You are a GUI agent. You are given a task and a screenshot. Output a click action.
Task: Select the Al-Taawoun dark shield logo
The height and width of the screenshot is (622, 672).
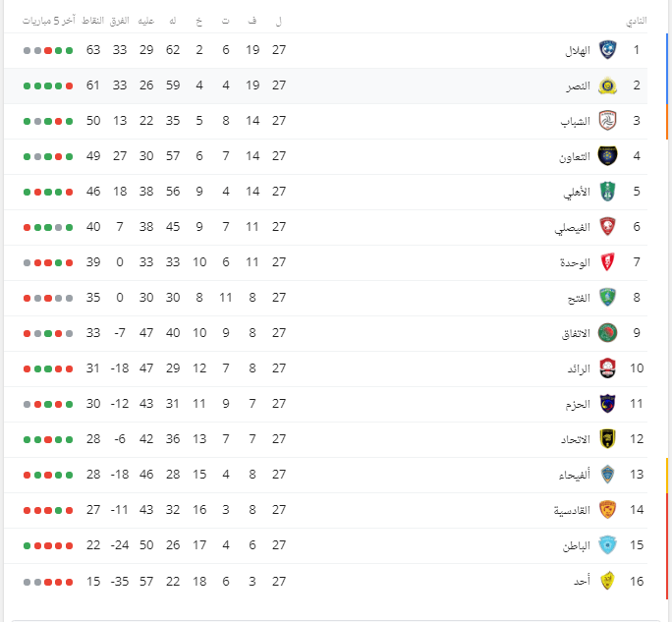pyautogui.click(x=607, y=156)
